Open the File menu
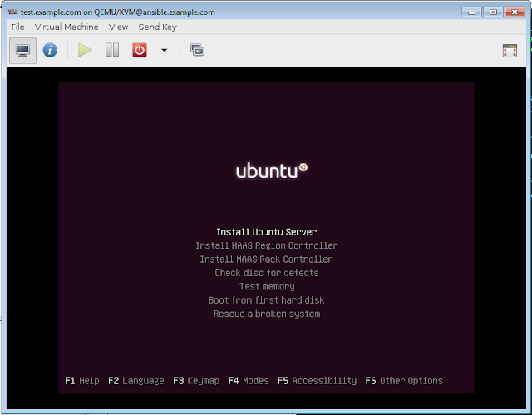This screenshot has width=532, height=415. tap(18, 27)
